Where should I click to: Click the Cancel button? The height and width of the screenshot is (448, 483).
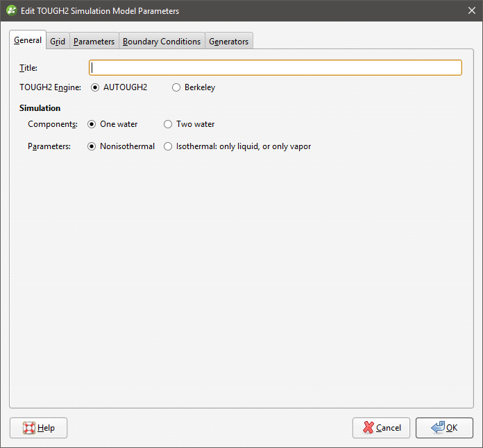tap(381, 428)
